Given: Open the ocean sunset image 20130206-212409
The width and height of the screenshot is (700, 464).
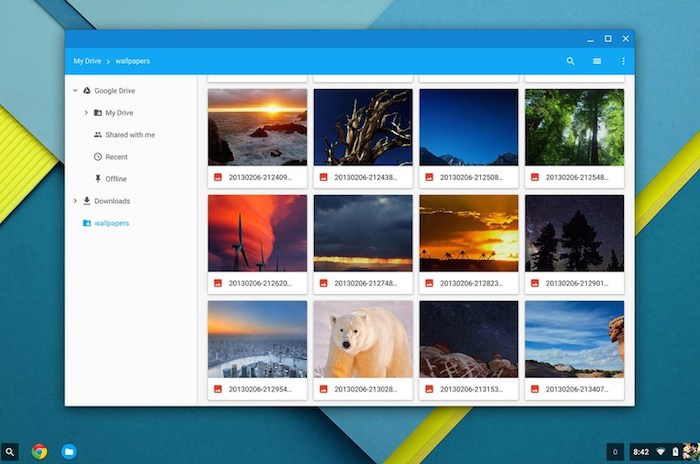Looking at the screenshot, I should click(x=257, y=127).
